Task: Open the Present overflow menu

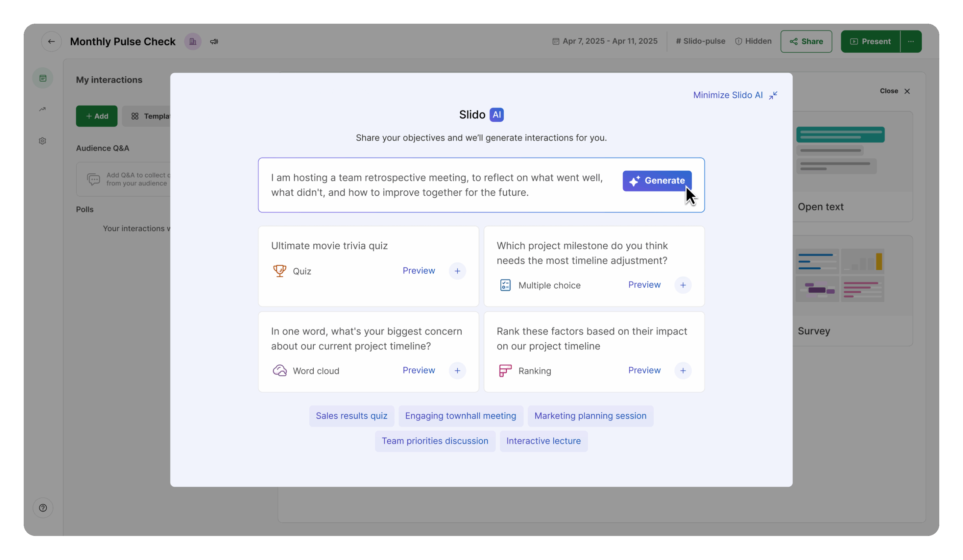Action: point(911,41)
